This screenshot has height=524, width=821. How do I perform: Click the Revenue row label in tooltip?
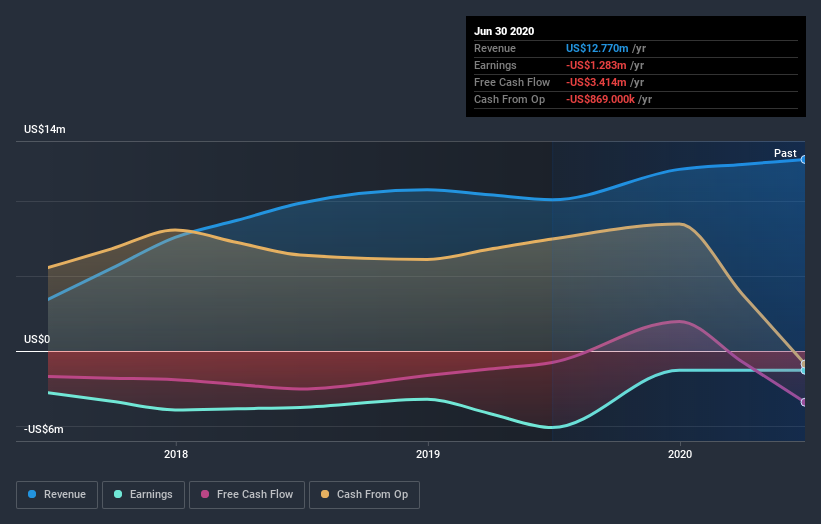tap(495, 48)
